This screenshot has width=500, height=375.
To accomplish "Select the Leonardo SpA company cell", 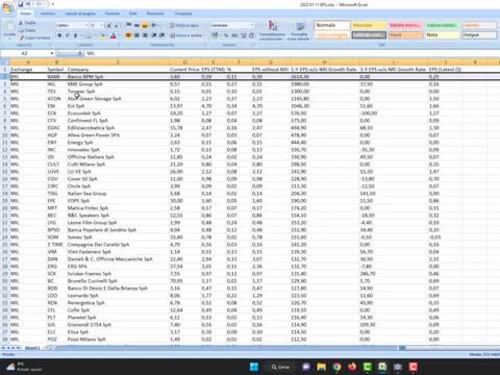I will coord(118,296).
